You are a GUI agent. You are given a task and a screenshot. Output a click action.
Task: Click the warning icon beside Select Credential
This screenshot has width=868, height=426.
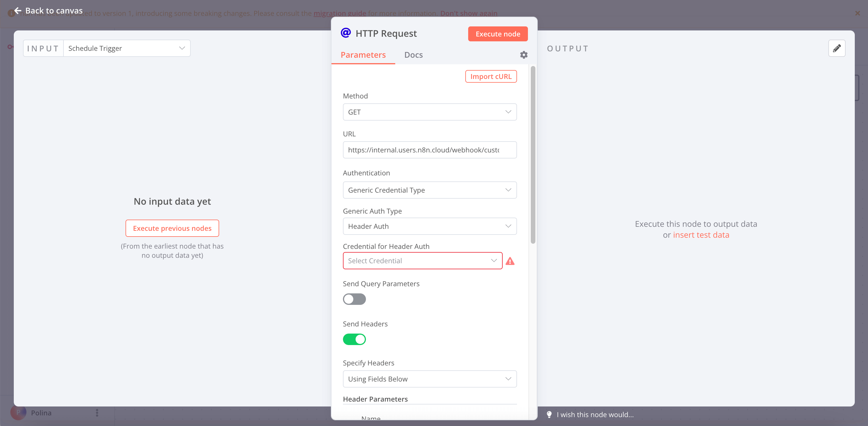point(510,261)
